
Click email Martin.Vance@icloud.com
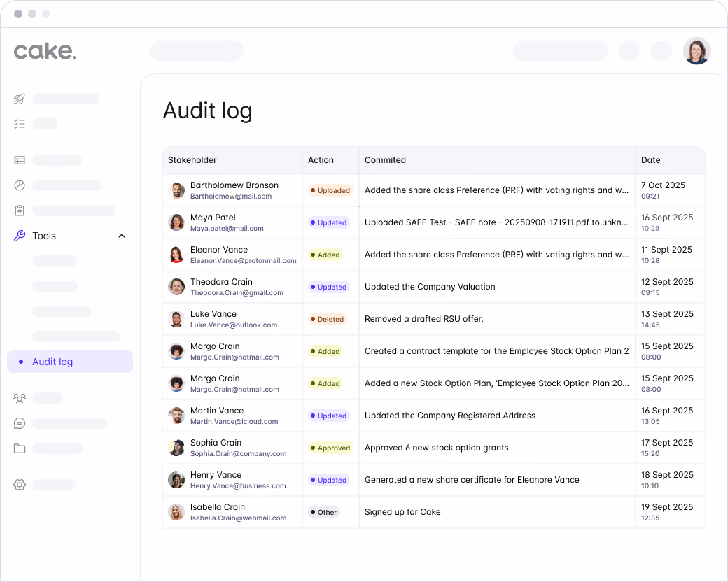click(x=234, y=421)
